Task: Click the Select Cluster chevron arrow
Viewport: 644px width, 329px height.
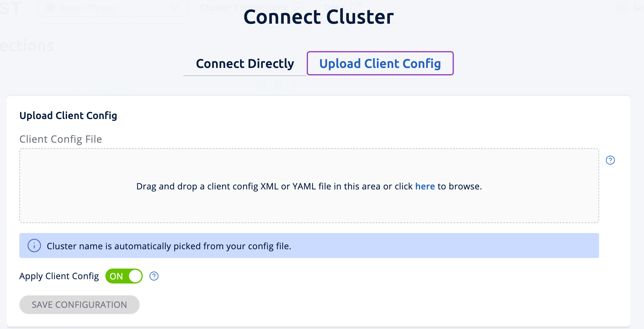Action: pyautogui.click(x=175, y=7)
